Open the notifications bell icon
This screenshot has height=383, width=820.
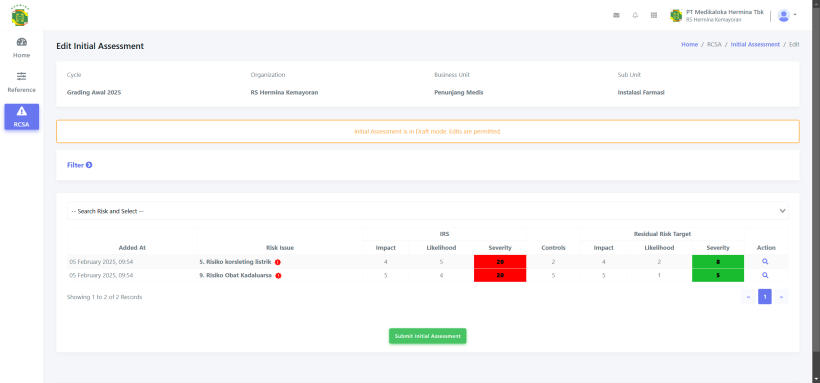coord(635,15)
